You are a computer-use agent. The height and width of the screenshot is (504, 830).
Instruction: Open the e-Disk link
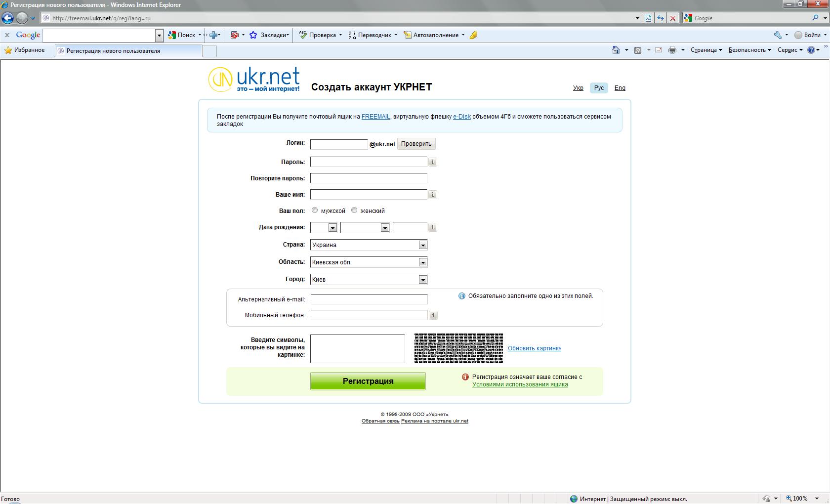tap(462, 117)
